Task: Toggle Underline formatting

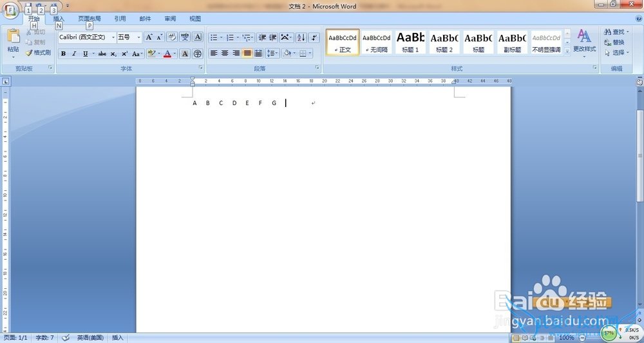Action: 86,54
